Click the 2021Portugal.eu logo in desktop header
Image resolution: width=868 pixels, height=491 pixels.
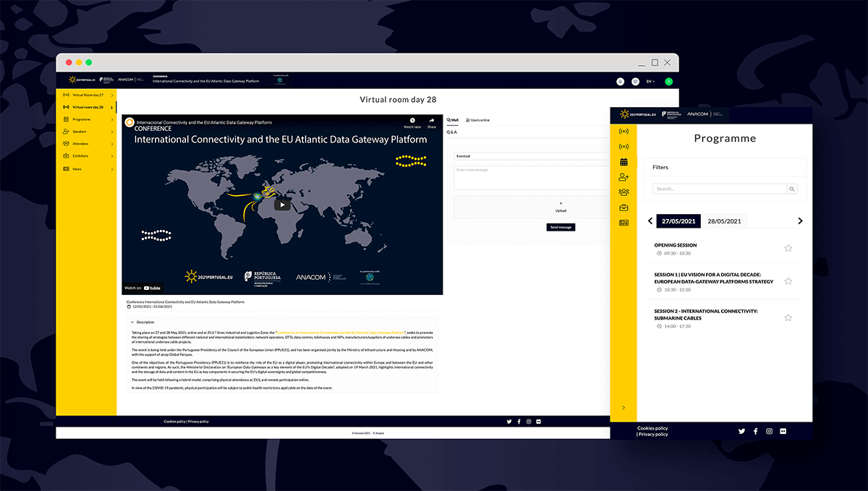(x=82, y=80)
